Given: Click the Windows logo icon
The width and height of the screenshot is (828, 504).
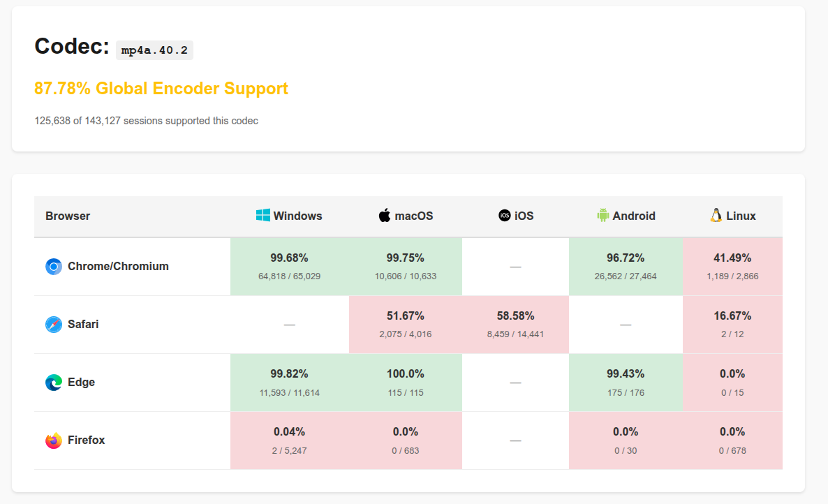Looking at the screenshot, I should (263, 216).
